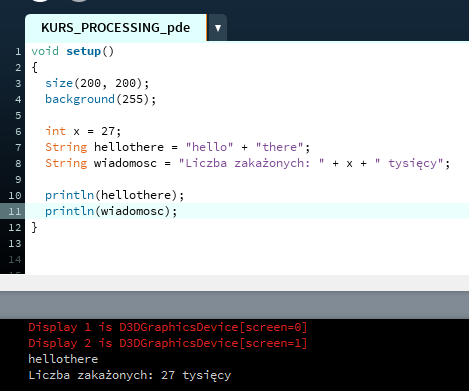Click the 'String hellothere' declaration line
469x391 pixels.
(178, 147)
